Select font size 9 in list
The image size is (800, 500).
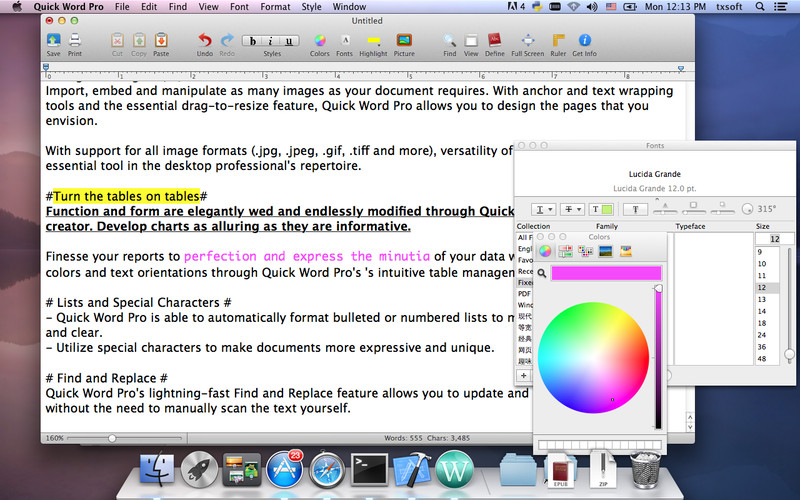tap(767, 252)
